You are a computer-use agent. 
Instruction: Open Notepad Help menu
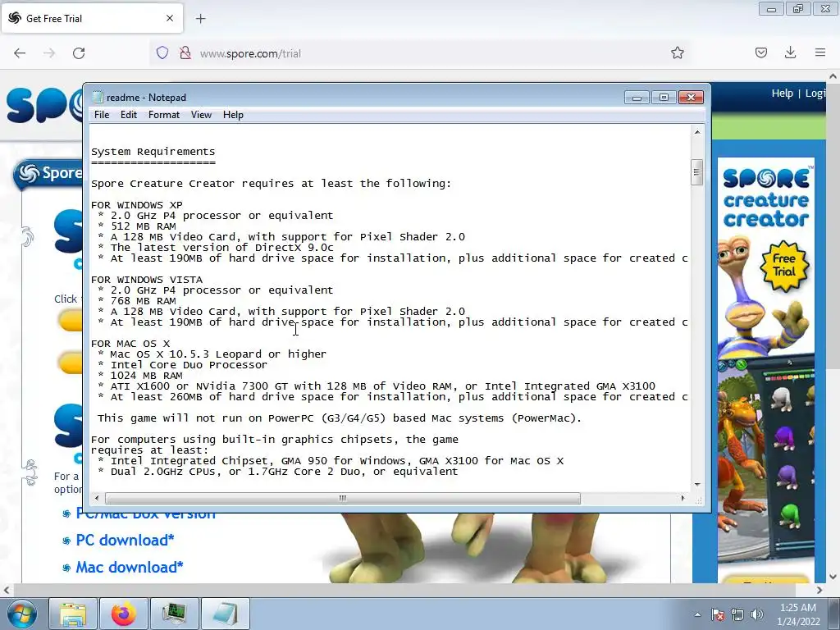(233, 115)
